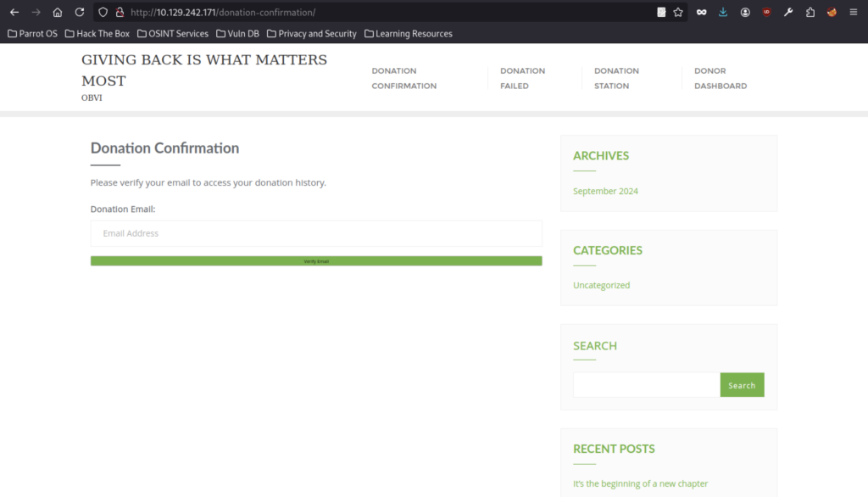Click the green Search button in sidebar
The width and height of the screenshot is (868, 497).
point(742,385)
